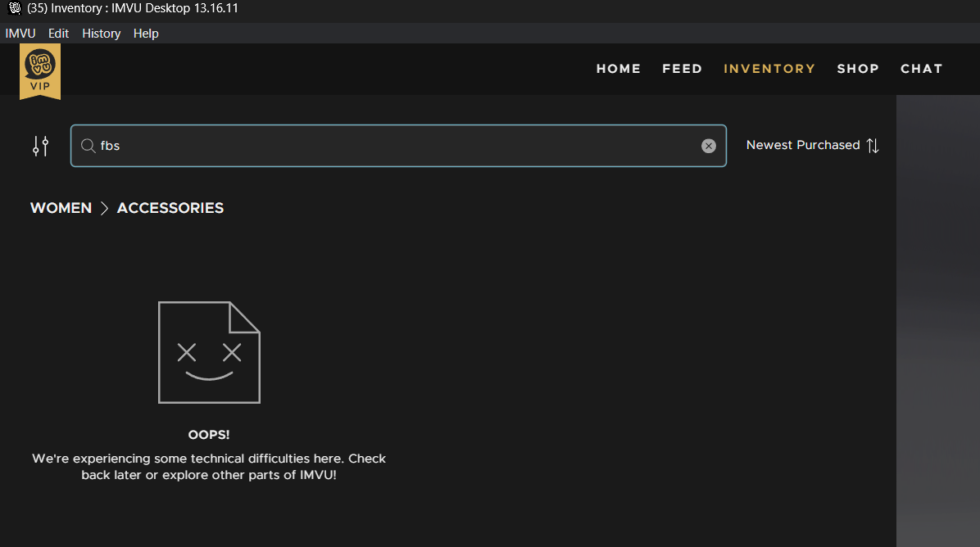
Task: Open the History menu
Action: (x=101, y=33)
